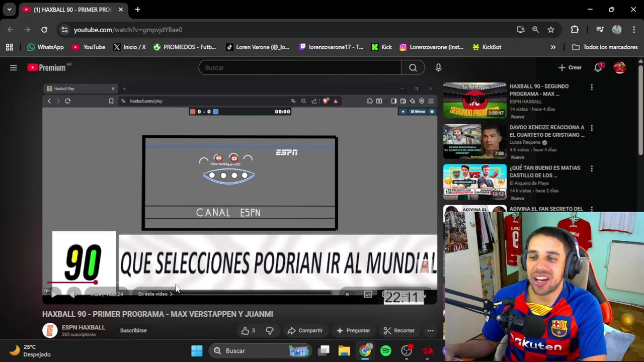The height and width of the screenshot is (362, 644).
Task: Open the Lorenzovarone Instagram bookmark
Action: [432, 47]
